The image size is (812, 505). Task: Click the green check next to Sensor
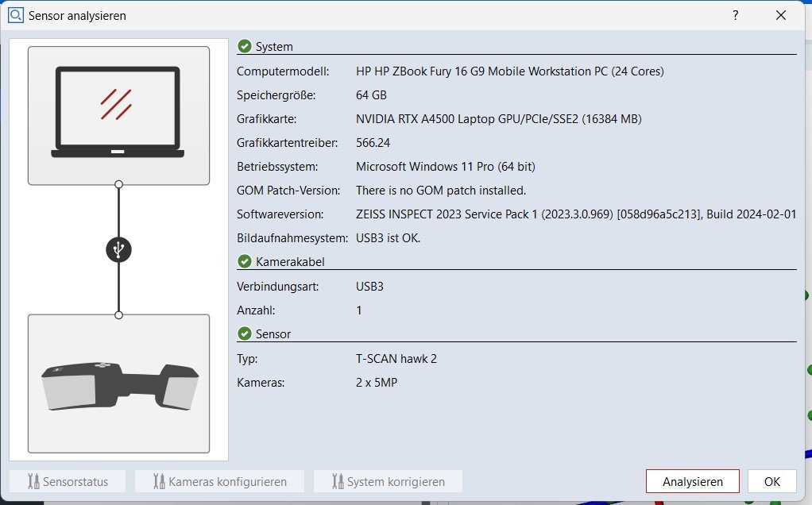click(245, 333)
